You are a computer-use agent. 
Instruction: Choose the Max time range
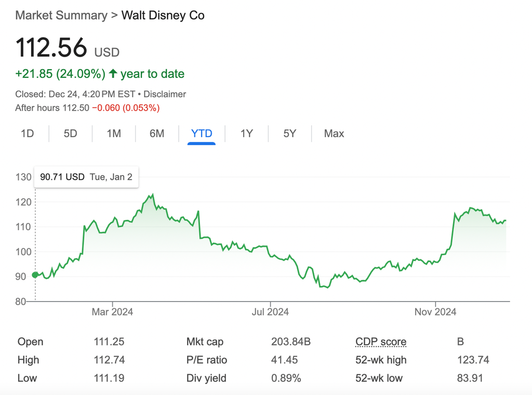coord(334,134)
